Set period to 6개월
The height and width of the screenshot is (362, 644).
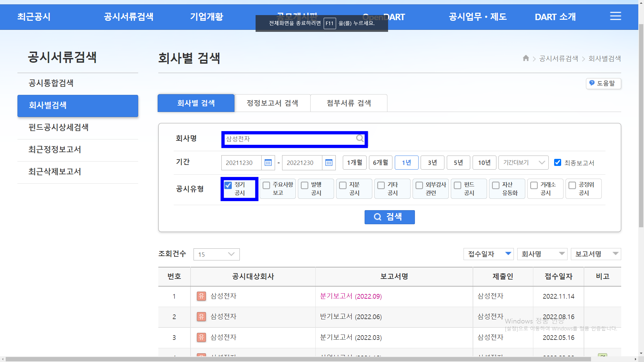point(381,163)
